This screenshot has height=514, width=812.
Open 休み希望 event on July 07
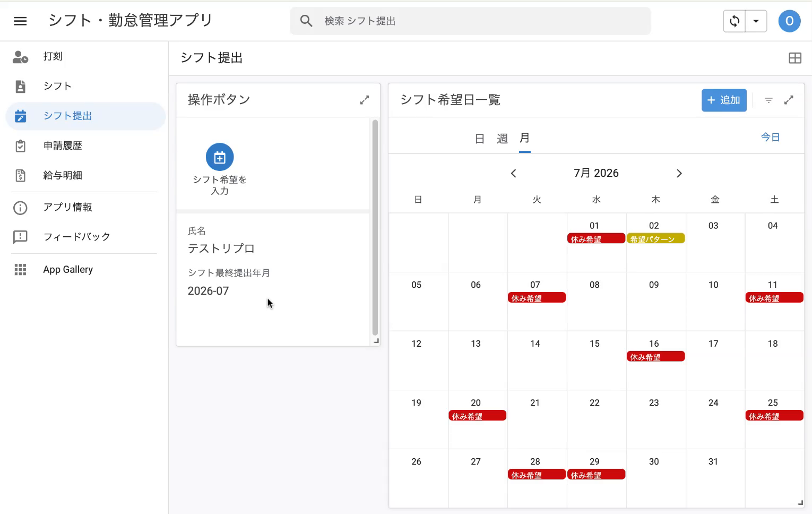[x=537, y=298]
